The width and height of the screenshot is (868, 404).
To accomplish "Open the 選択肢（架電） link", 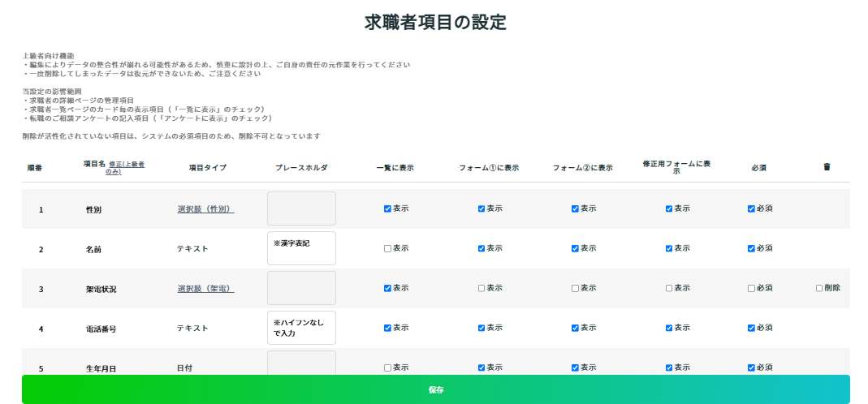I will point(205,289).
